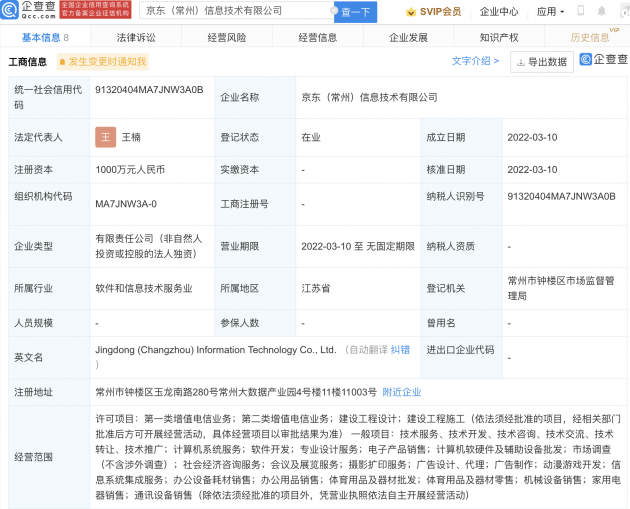Open the 文字介绍 link
Viewport: 630px width, 509px height.
[x=475, y=61]
